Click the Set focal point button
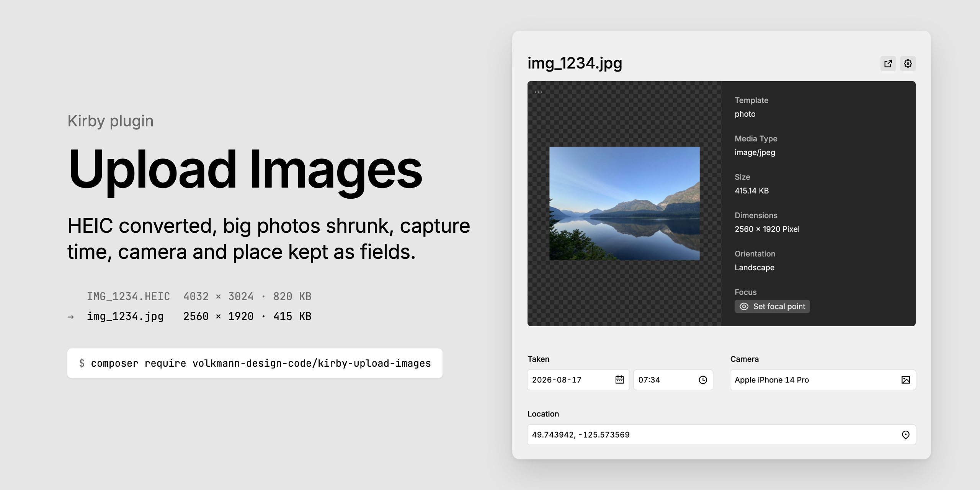980x490 pixels. (772, 306)
